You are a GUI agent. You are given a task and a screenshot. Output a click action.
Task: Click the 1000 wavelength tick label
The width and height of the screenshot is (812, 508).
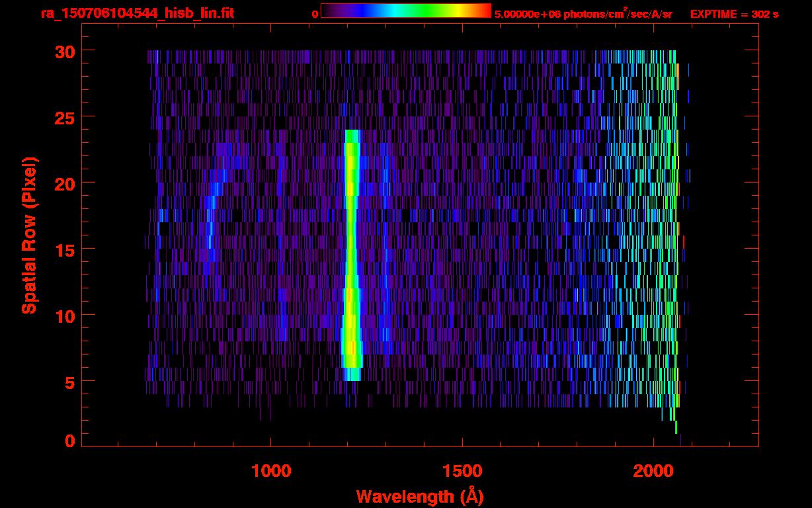(271, 471)
